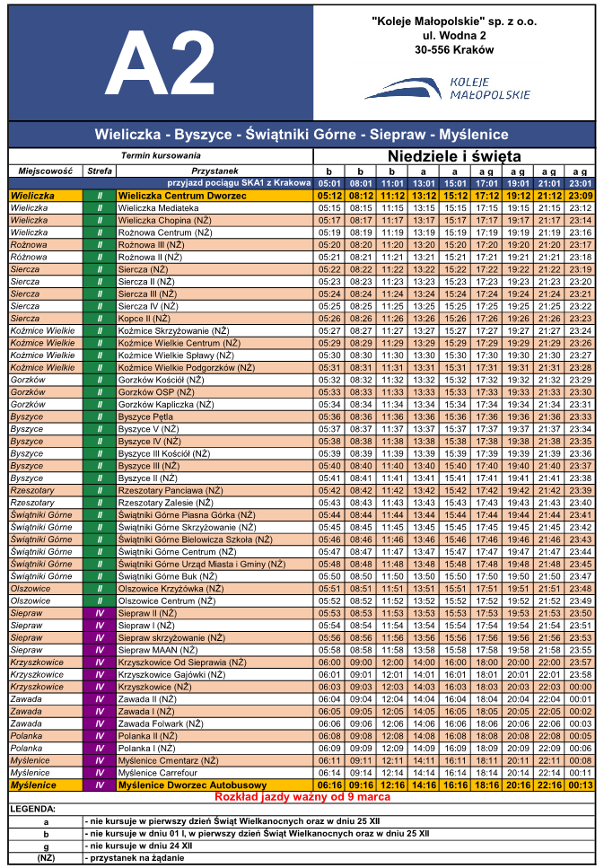Click the Strefa column header
The height and width of the screenshot is (868, 604).
click(100, 170)
